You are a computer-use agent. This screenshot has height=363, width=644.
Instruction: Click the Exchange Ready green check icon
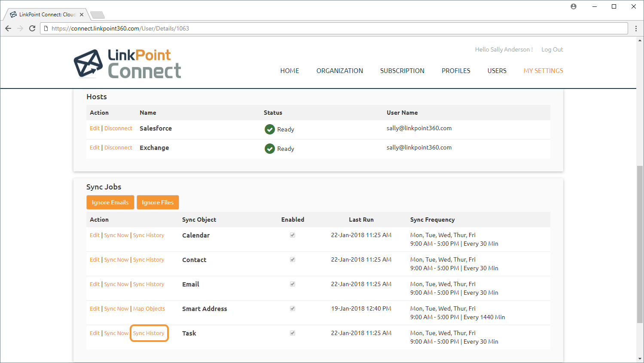pos(270,149)
